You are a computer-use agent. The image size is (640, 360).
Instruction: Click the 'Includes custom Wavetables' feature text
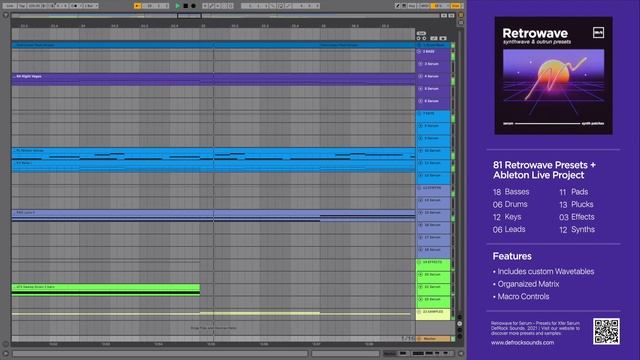(x=546, y=271)
